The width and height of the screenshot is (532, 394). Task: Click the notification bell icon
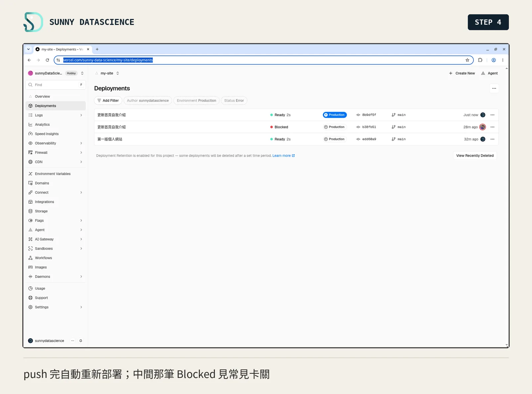pos(80,341)
